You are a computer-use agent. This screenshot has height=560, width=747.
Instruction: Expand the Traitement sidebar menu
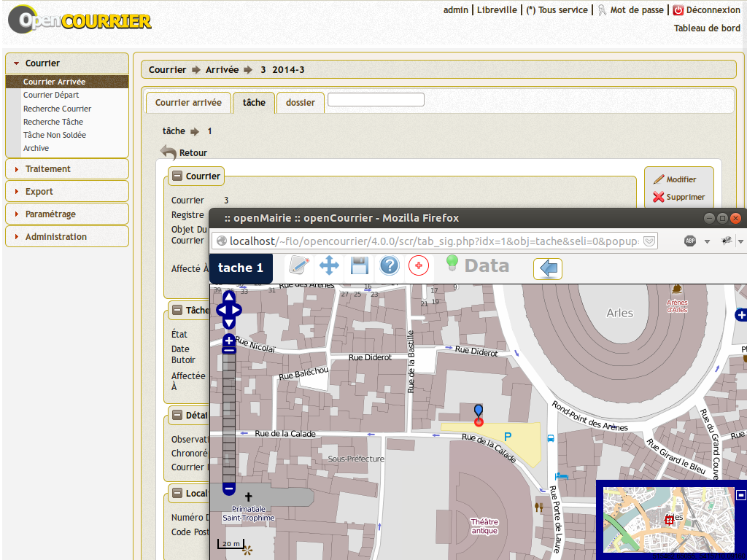tap(66, 169)
